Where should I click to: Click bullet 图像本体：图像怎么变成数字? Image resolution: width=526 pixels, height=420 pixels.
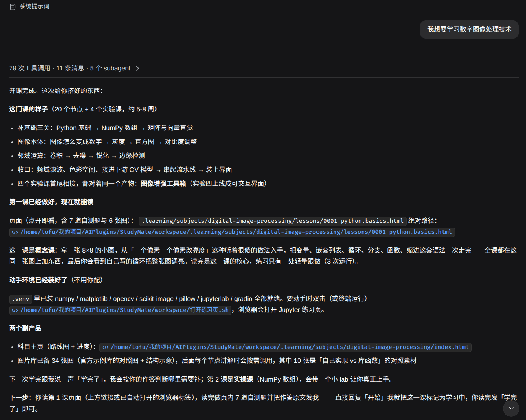(x=107, y=142)
